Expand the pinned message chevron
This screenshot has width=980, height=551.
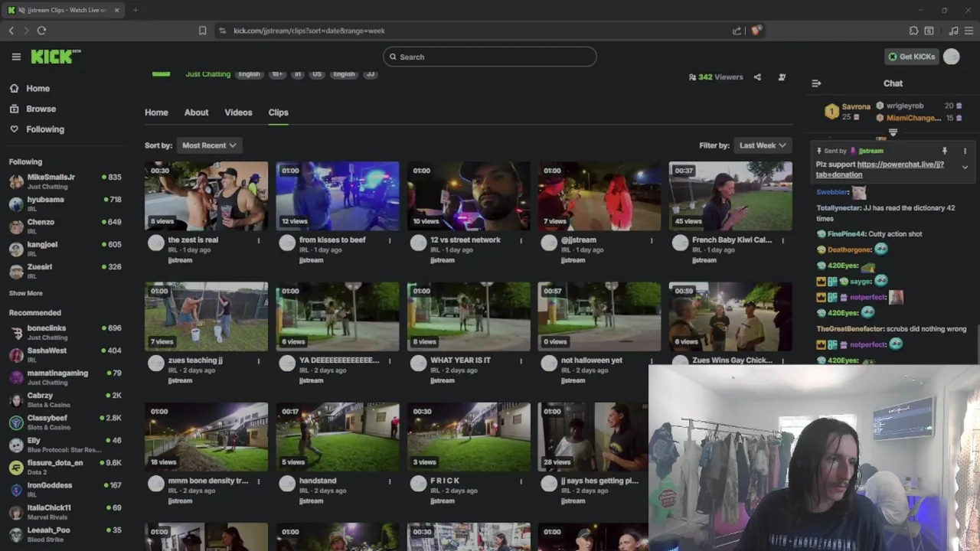click(x=965, y=167)
